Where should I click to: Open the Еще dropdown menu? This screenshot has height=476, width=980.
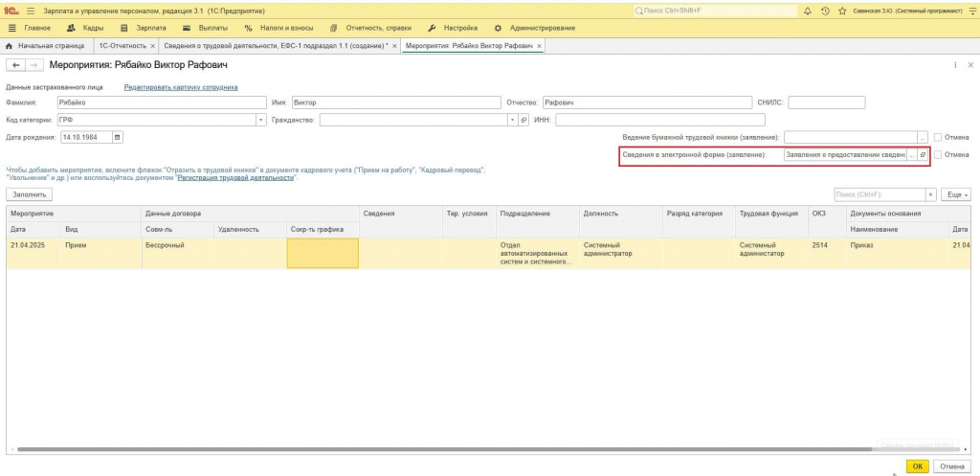957,195
